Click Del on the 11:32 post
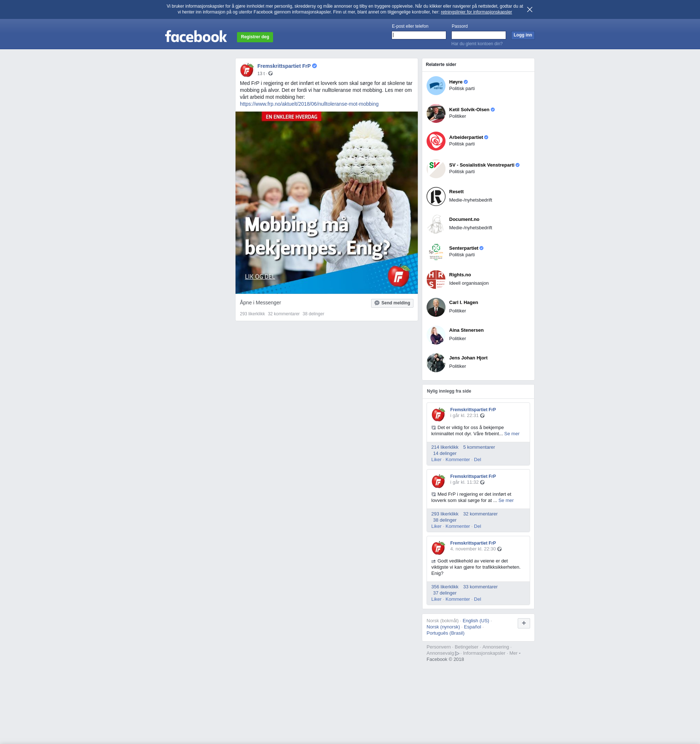This screenshot has height=744, width=700. tap(477, 526)
